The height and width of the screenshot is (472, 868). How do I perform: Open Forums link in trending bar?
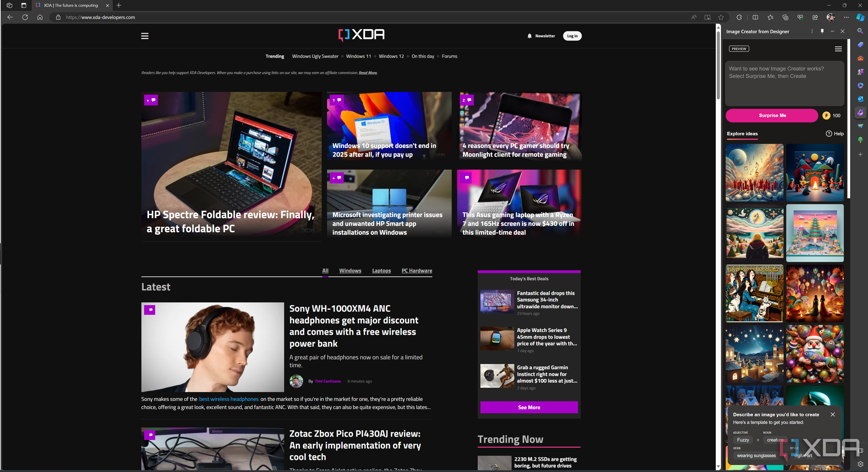pyautogui.click(x=449, y=56)
